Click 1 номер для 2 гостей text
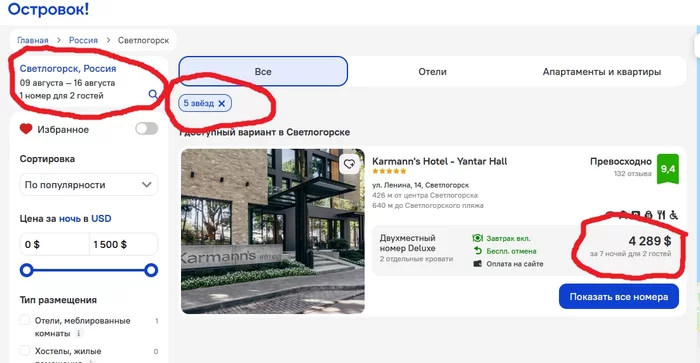 pyautogui.click(x=62, y=96)
